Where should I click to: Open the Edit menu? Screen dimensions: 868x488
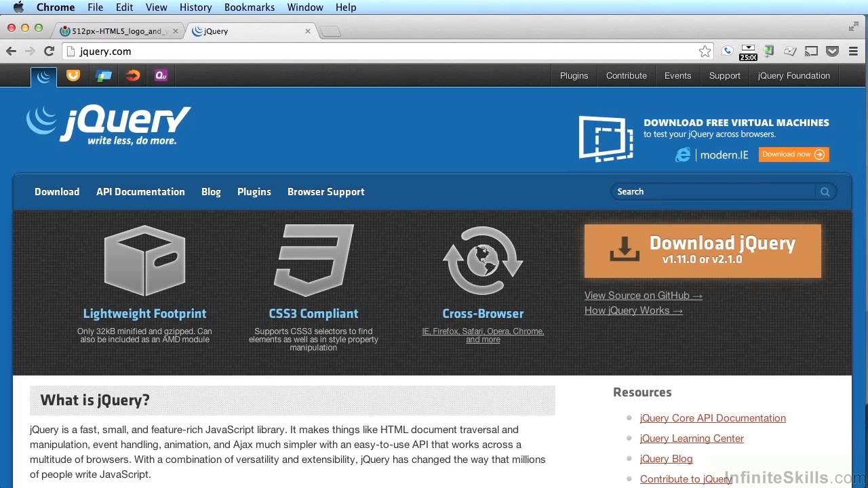pyautogui.click(x=125, y=7)
